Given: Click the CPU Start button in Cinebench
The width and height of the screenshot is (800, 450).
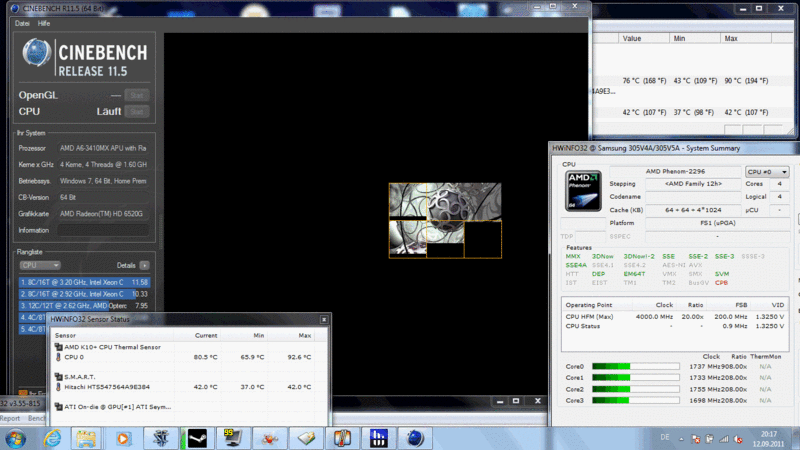Looking at the screenshot, I should 137,112.
